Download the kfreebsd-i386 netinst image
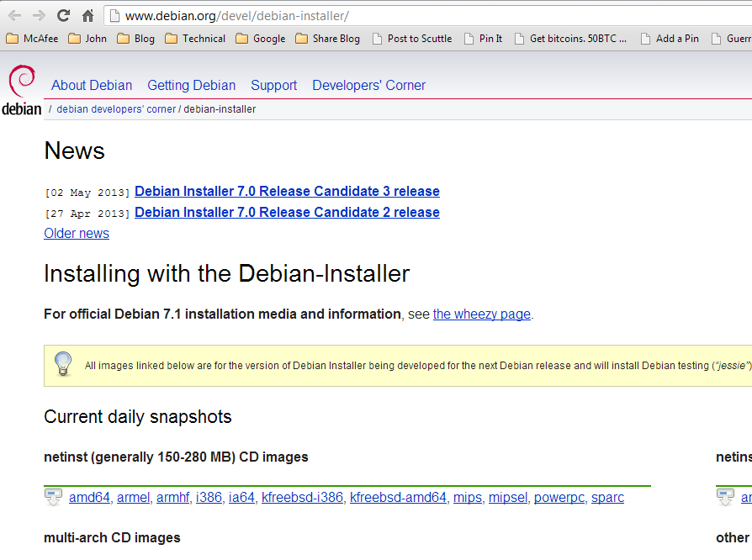This screenshot has height=560, width=752. [x=303, y=498]
